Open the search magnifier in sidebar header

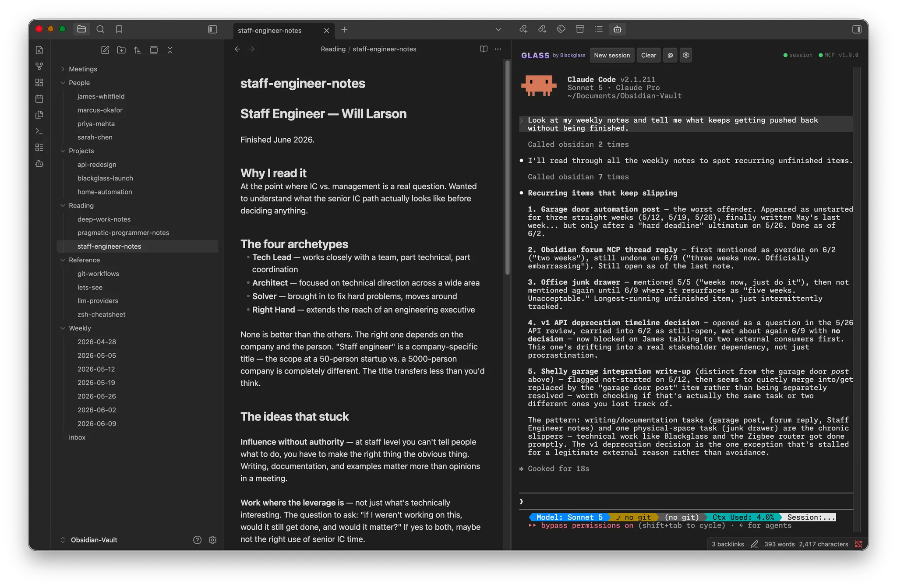[x=100, y=29]
